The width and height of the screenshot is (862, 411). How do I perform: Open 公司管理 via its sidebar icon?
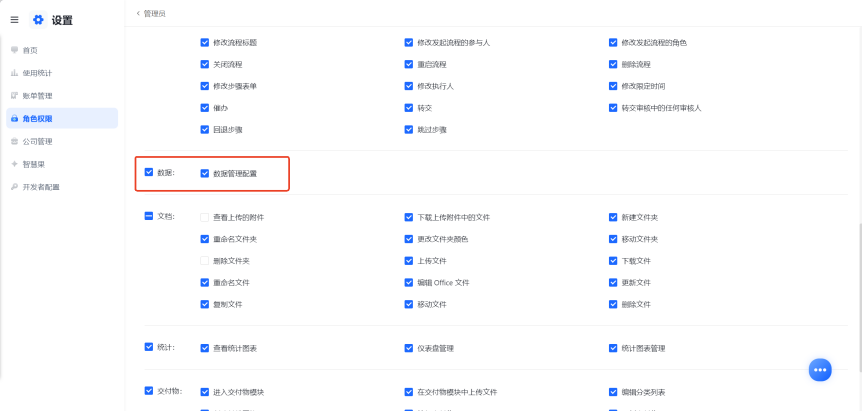point(14,141)
